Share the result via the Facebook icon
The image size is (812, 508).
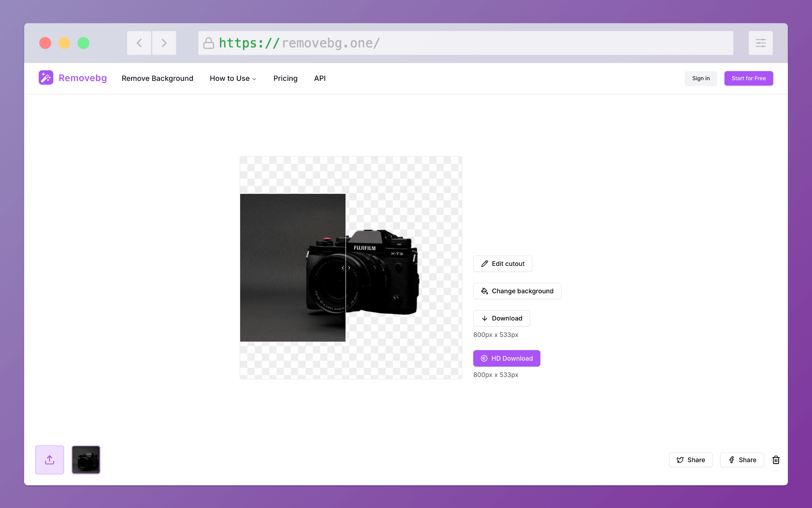[732, 460]
